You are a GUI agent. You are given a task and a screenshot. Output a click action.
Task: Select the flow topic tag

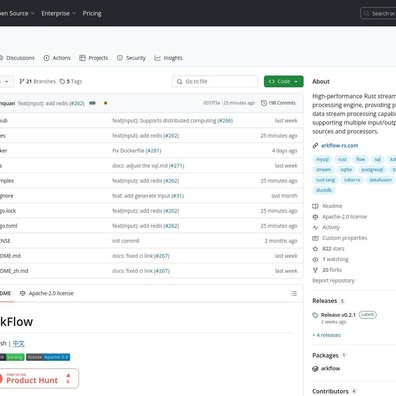pyautogui.click(x=360, y=159)
